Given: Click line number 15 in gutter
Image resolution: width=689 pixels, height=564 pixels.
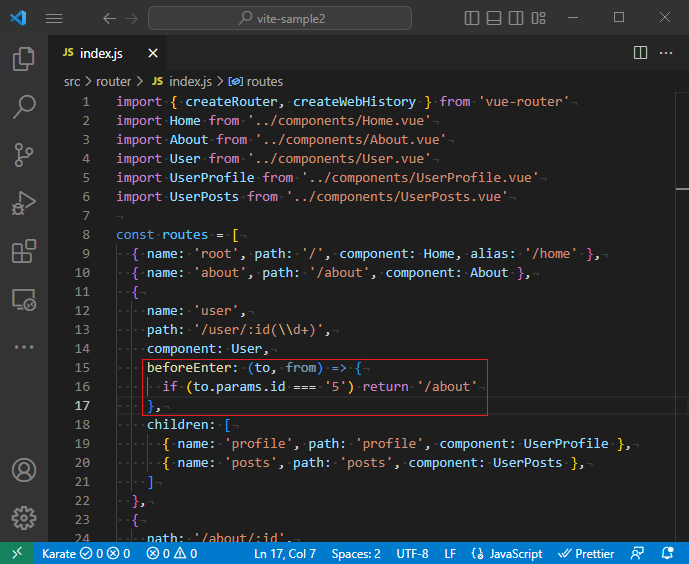Looking at the screenshot, I should coord(82,368).
